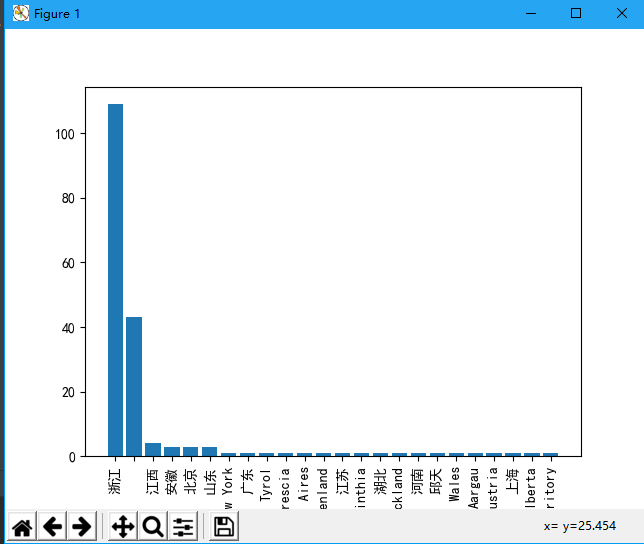The width and height of the screenshot is (644, 544).
Task: Click the x-axis label 河南
Action: [x=418, y=482]
